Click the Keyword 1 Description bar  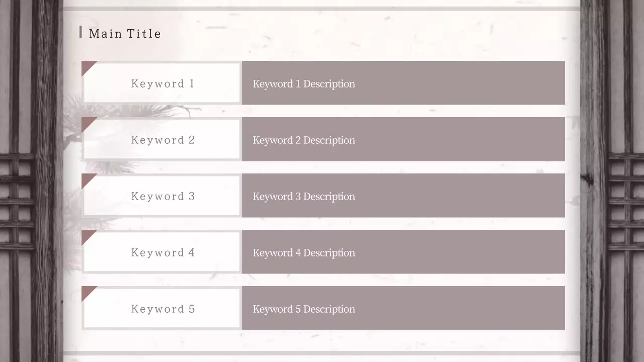tap(403, 83)
